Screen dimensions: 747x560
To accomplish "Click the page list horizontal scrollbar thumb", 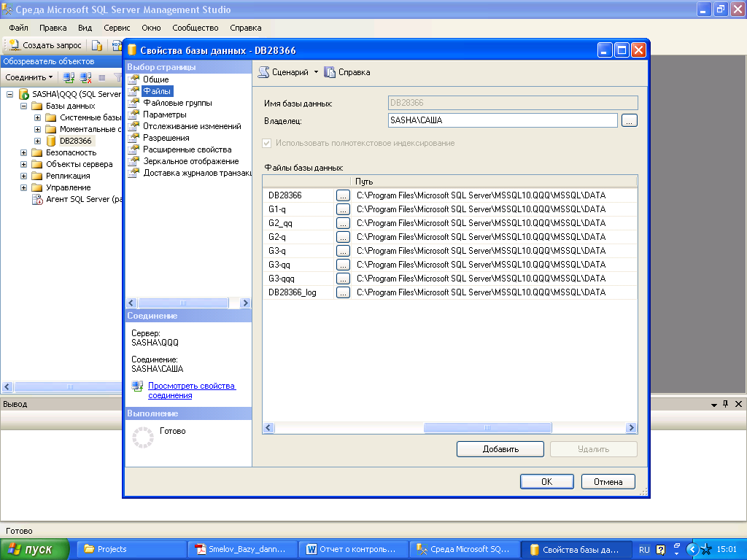I will (183, 303).
